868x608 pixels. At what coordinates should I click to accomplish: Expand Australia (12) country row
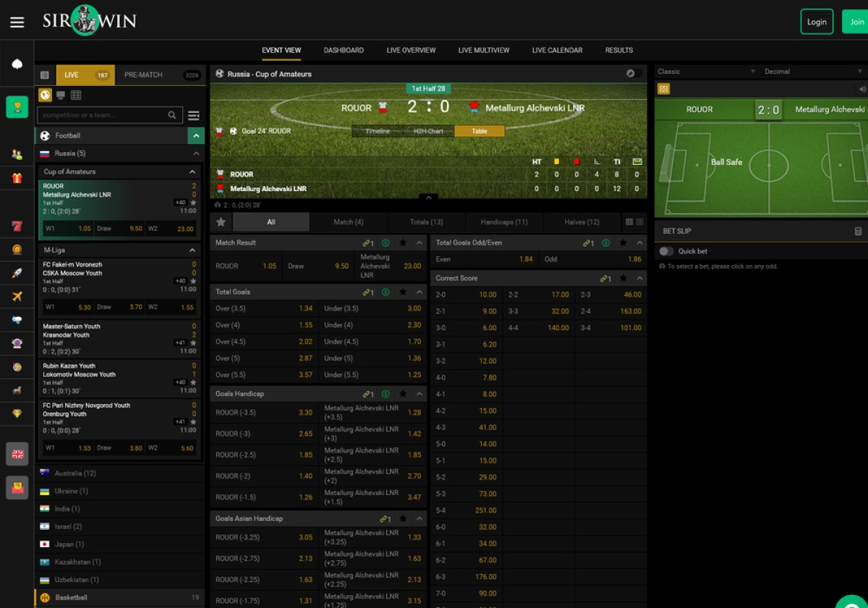point(119,473)
